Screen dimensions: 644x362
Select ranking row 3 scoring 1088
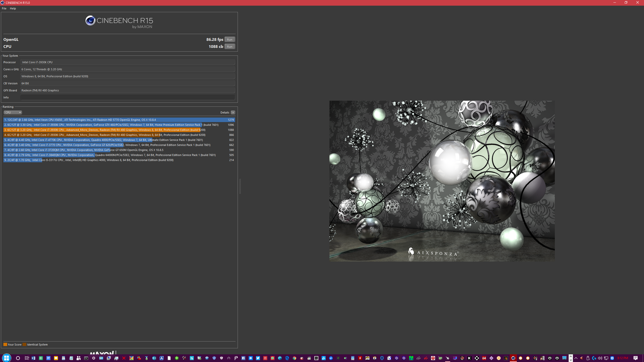(x=119, y=130)
